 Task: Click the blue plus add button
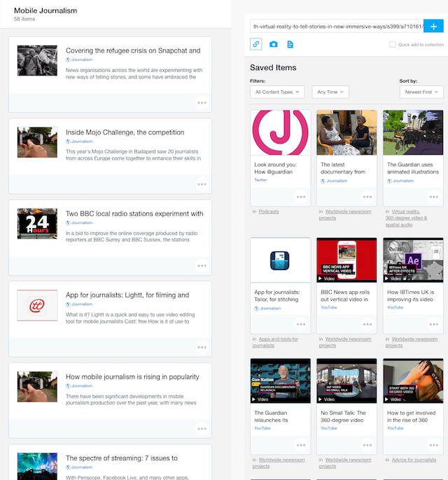(x=433, y=26)
